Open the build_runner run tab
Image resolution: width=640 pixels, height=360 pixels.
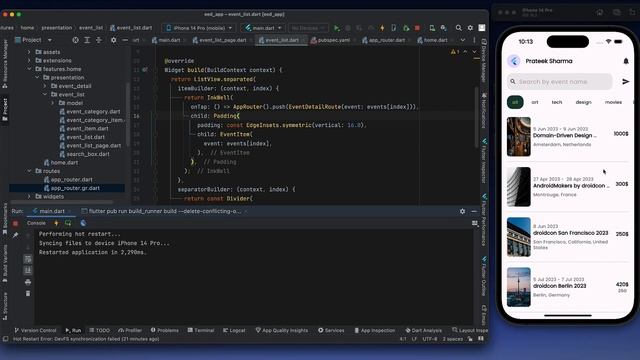tap(164, 211)
